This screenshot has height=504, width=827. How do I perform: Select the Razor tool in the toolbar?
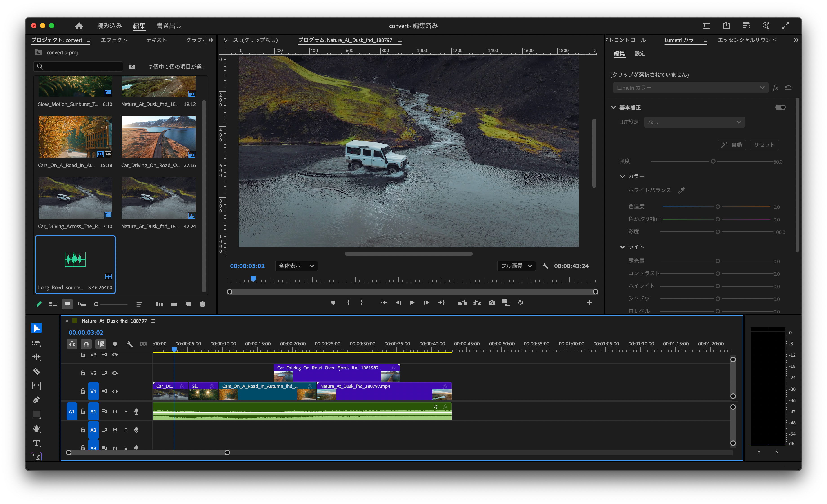pos(36,371)
